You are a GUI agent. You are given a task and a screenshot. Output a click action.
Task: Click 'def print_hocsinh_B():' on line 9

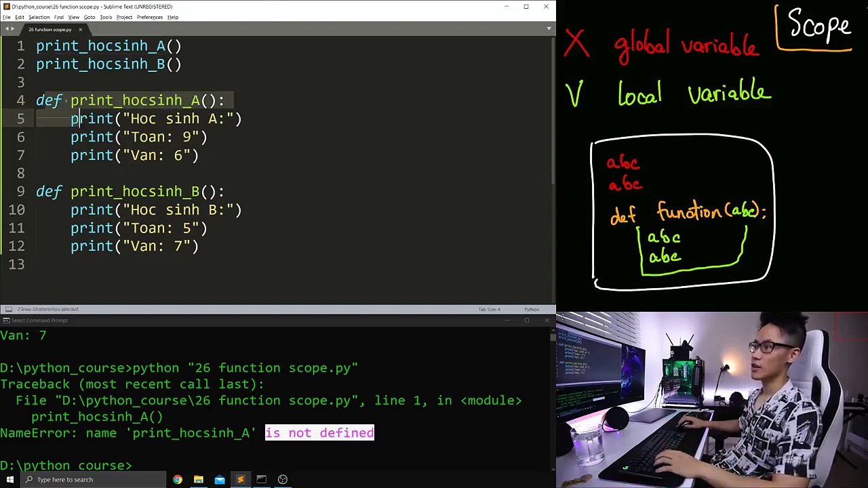[130, 191]
